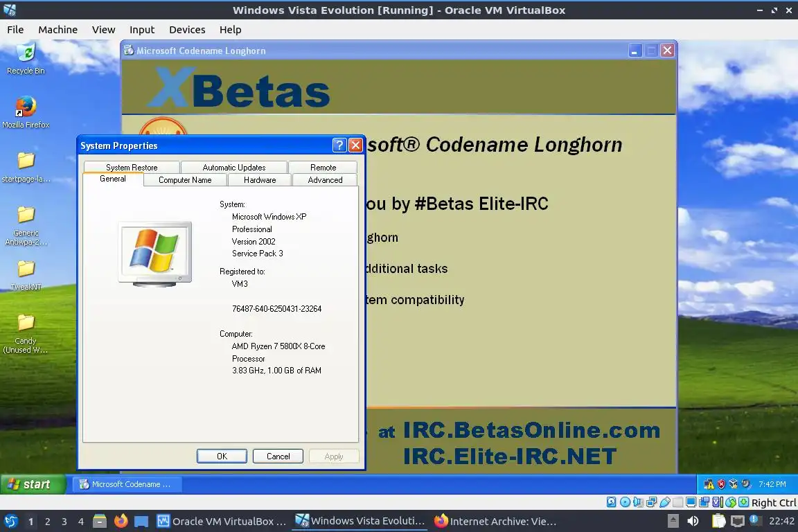
Task: Switch to Oracle VM VirtualBox host task
Action: (222, 521)
